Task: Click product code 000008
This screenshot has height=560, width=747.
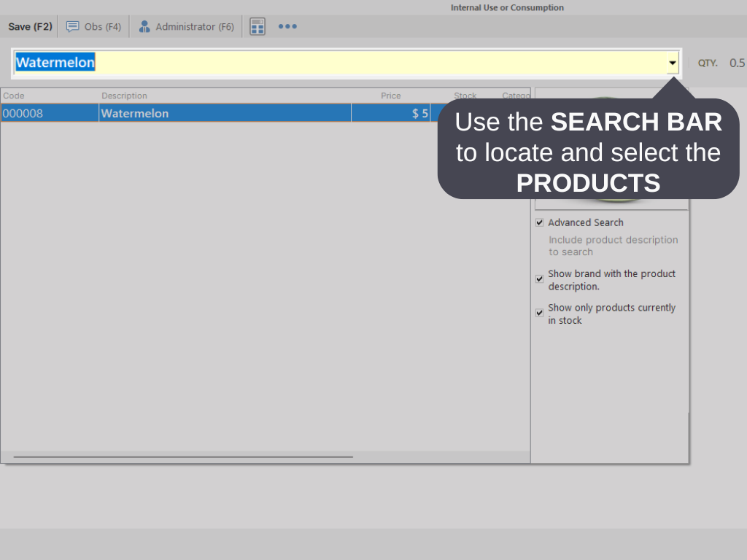Action: (x=50, y=113)
